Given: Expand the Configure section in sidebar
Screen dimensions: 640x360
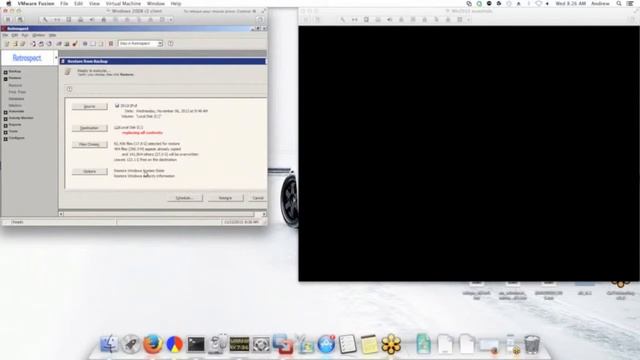Looking at the screenshot, I should 6,138.
